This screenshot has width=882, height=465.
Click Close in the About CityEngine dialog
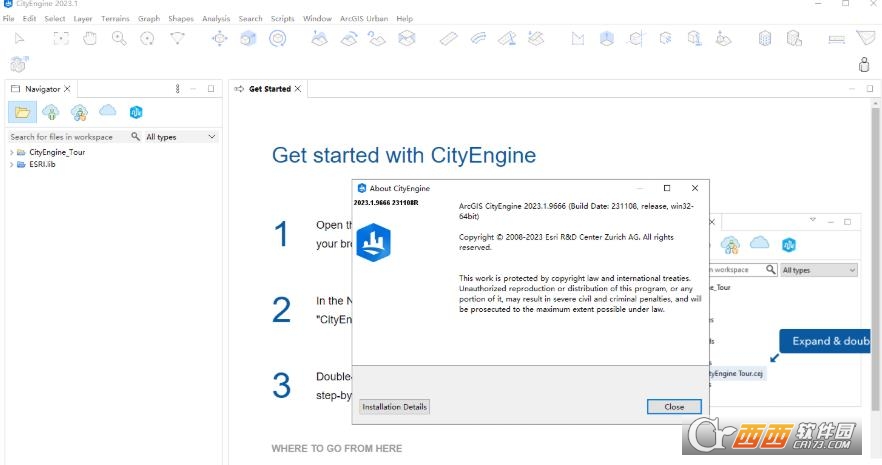tap(674, 407)
